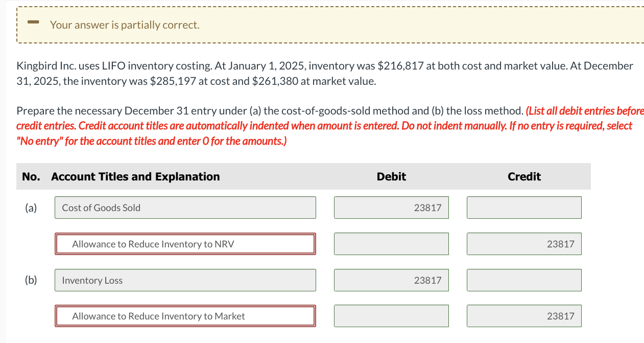Open the Inventory Loss account title field
Image resolution: width=644 pixels, height=343 pixels.
(185, 280)
